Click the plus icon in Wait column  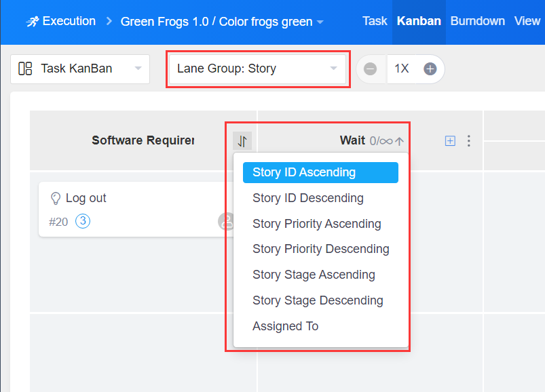click(x=449, y=141)
